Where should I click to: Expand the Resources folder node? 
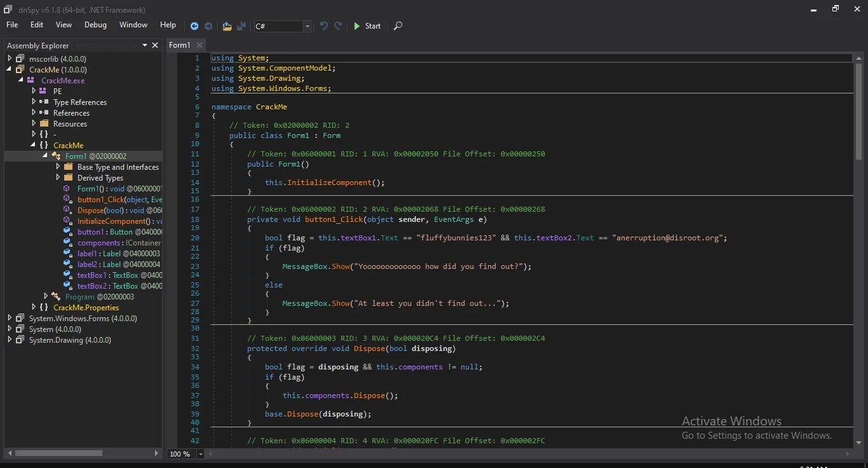pyautogui.click(x=34, y=123)
